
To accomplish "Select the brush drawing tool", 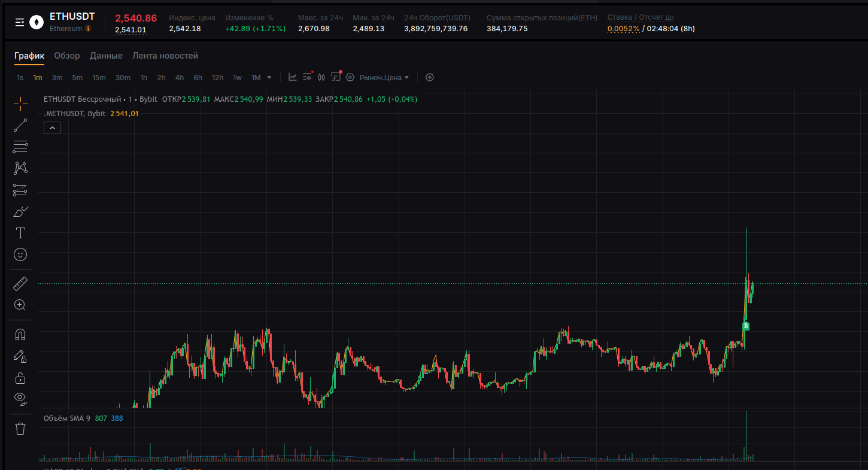I will 20,212.
